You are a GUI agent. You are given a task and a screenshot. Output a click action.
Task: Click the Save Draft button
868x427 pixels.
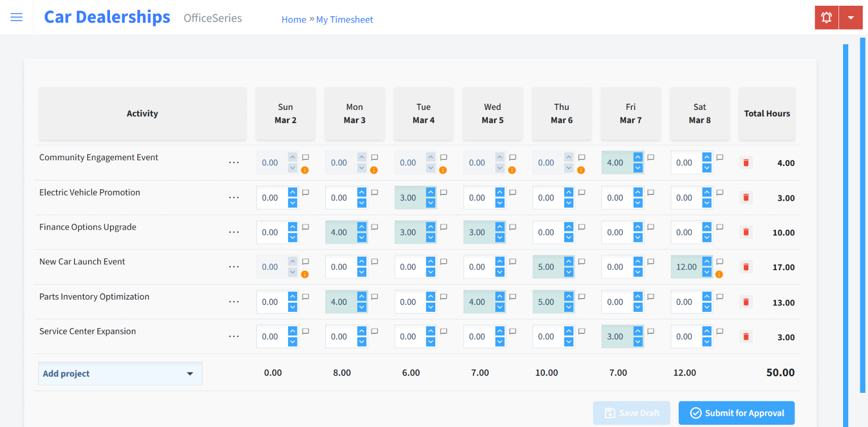tap(631, 413)
